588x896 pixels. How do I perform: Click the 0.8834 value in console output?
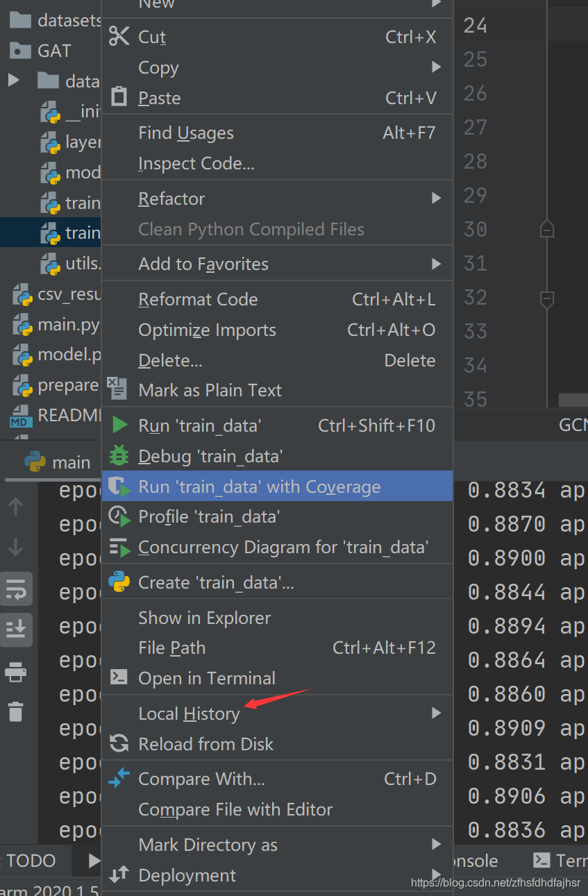507,490
